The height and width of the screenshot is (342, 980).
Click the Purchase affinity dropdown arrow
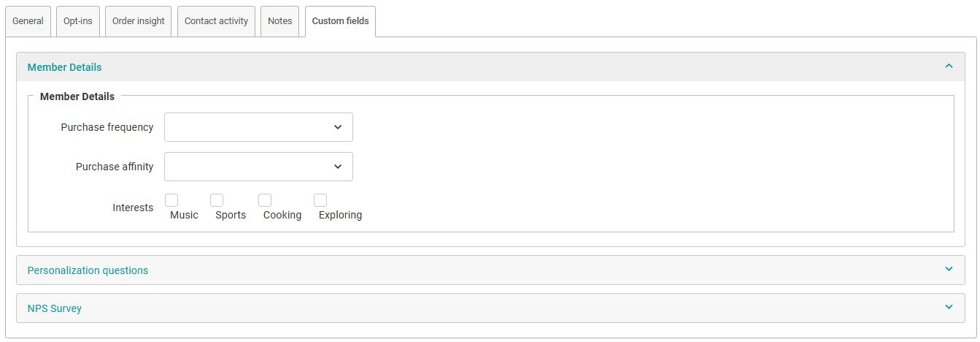point(338,167)
